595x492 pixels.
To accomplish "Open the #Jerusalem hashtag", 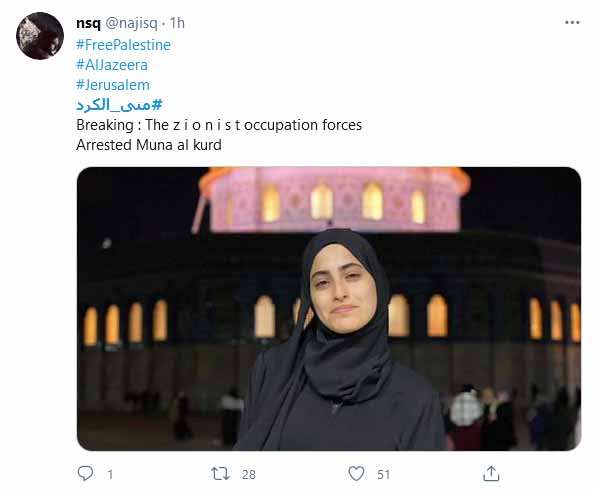I will (113, 85).
